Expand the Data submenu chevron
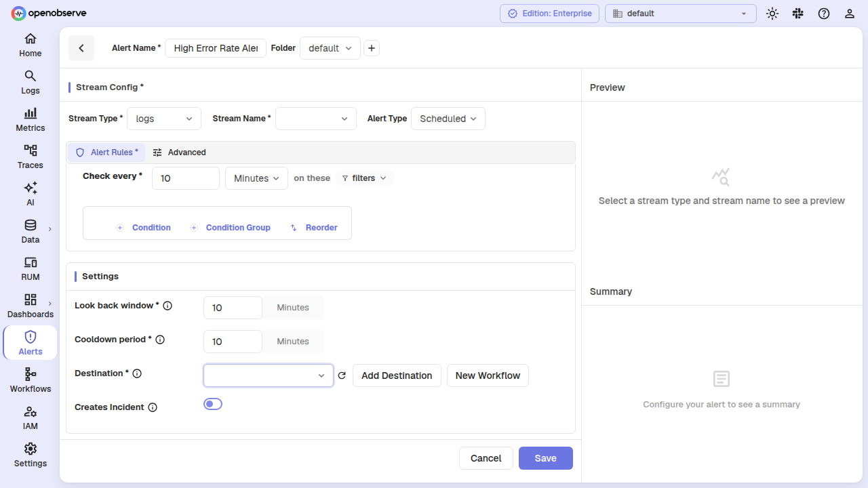The width and height of the screenshot is (868, 488). [x=50, y=229]
